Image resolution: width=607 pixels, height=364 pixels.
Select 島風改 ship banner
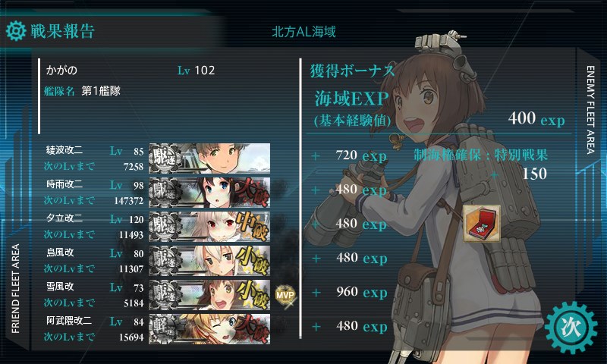pyautogui.click(x=209, y=261)
